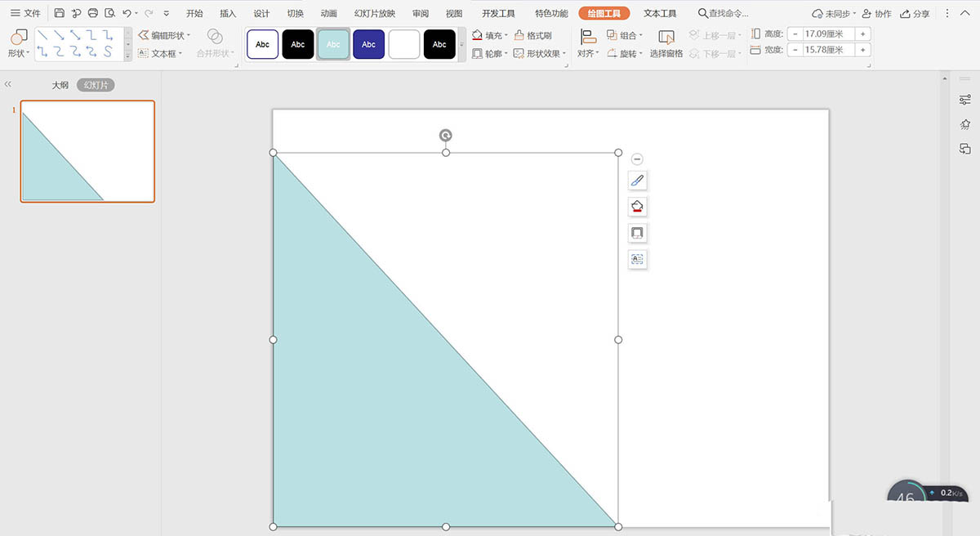The image size is (980, 536).
Task: Click the print icon in top toolbar
Action: coord(93,14)
